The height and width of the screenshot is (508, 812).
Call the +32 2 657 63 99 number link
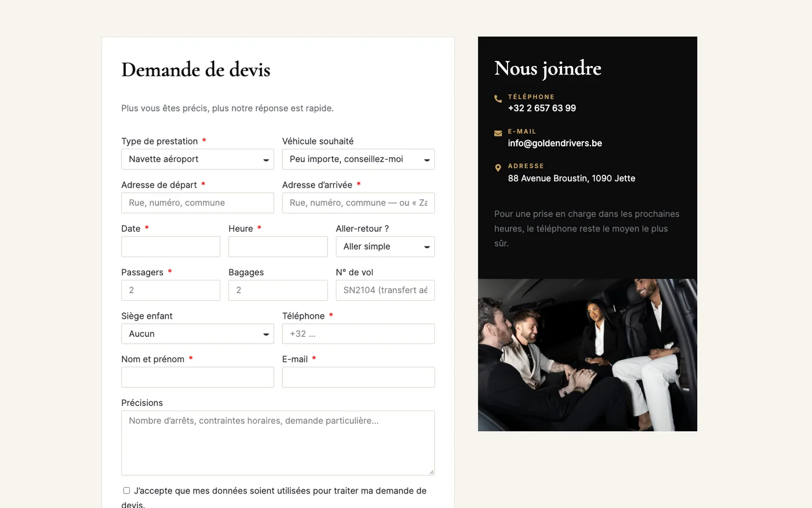pyautogui.click(x=542, y=108)
